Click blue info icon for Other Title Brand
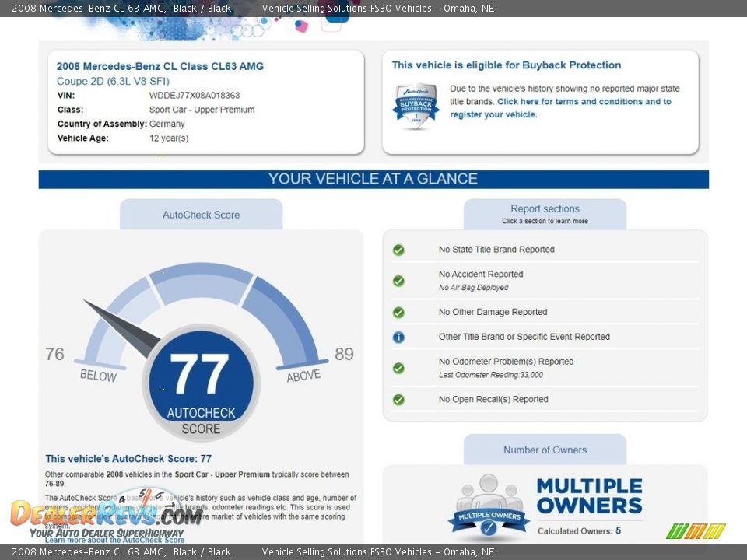 (x=398, y=337)
